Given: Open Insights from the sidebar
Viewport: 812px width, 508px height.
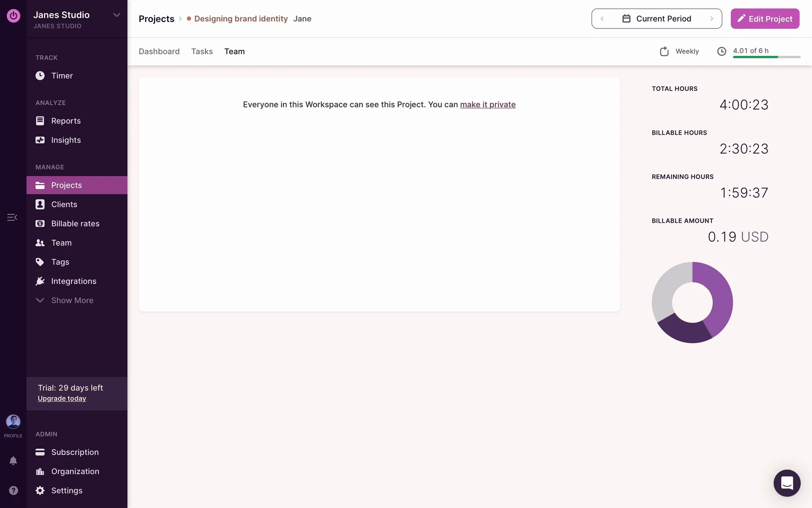Looking at the screenshot, I should point(66,140).
